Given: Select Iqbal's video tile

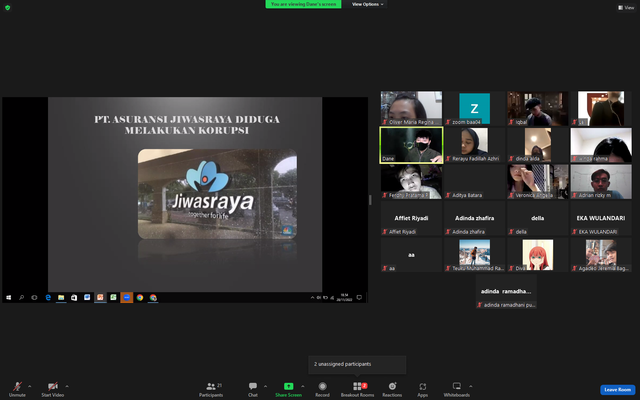Looking at the screenshot, I should pos(538,108).
